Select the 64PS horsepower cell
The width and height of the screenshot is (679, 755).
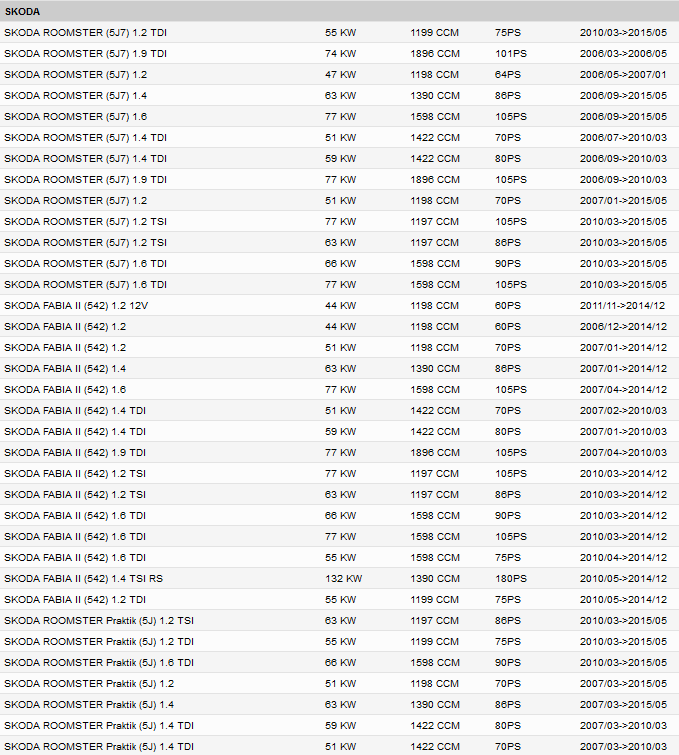coord(508,75)
